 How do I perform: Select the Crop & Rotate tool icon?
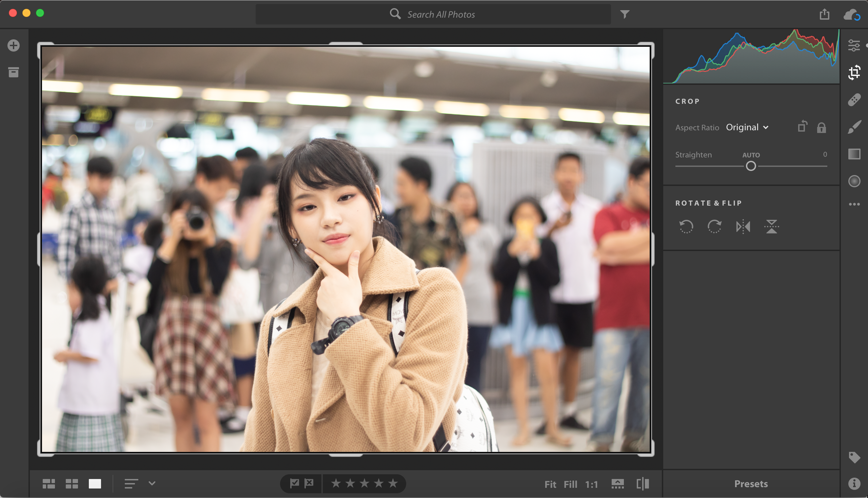854,72
